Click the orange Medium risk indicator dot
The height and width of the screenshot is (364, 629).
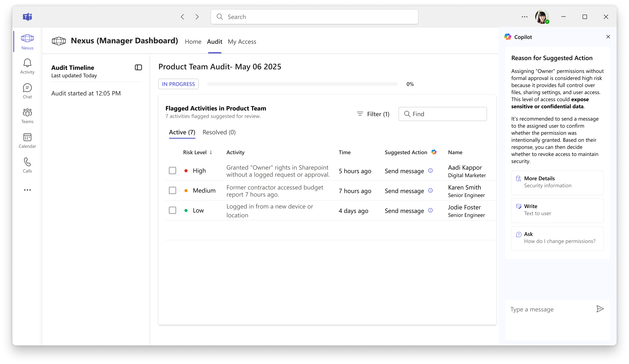186,191
